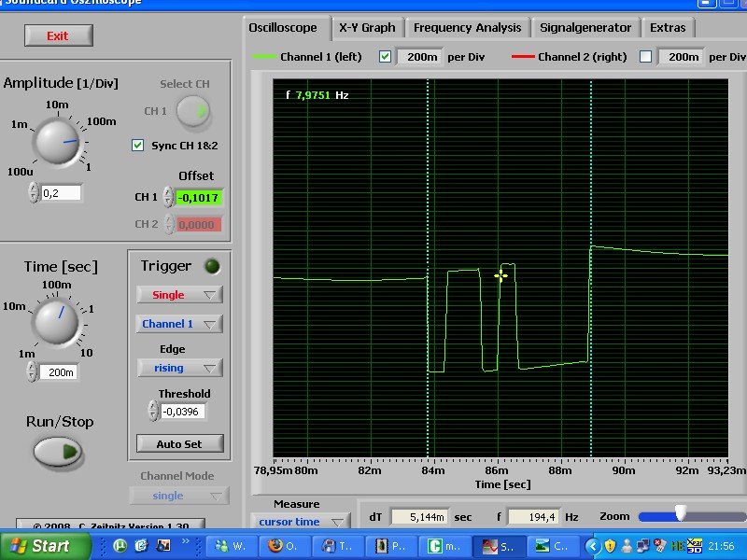Click the Run/Stop button
Viewport: 747px width, 560px height.
(x=58, y=452)
